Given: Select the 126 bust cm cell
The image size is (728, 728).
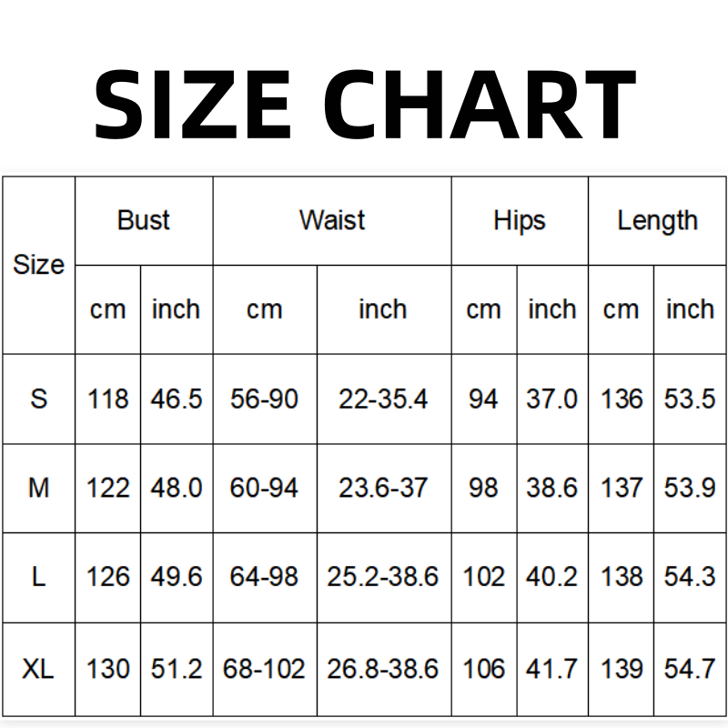Looking at the screenshot, I should pos(108,577).
